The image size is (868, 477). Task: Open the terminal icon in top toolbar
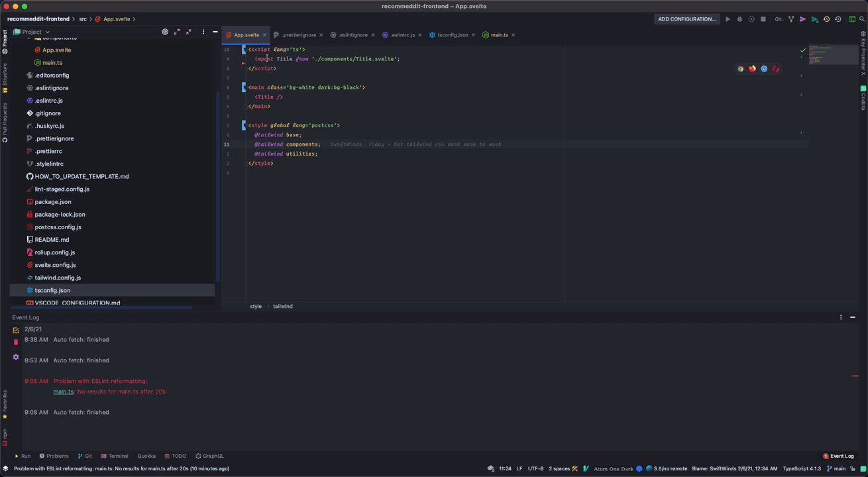pos(852,19)
